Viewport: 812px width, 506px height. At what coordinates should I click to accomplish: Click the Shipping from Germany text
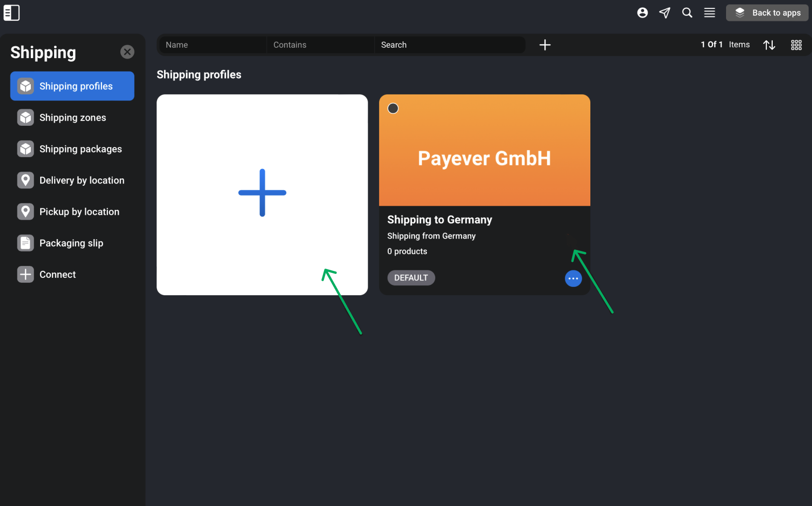coord(431,236)
